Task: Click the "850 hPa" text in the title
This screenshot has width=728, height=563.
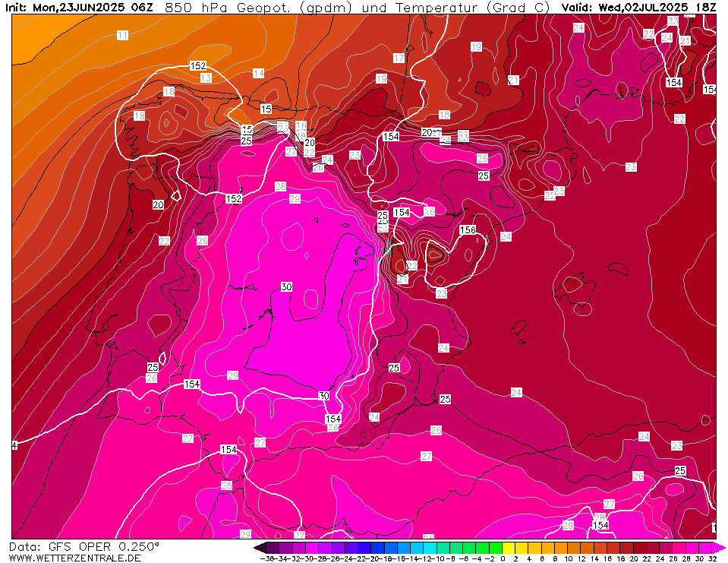Action: [198, 8]
